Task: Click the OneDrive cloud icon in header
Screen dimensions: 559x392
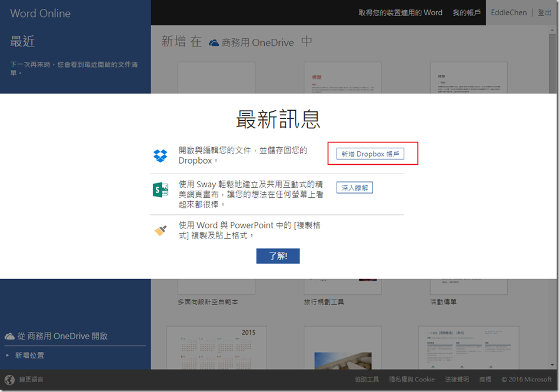Action: click(214, 43)
